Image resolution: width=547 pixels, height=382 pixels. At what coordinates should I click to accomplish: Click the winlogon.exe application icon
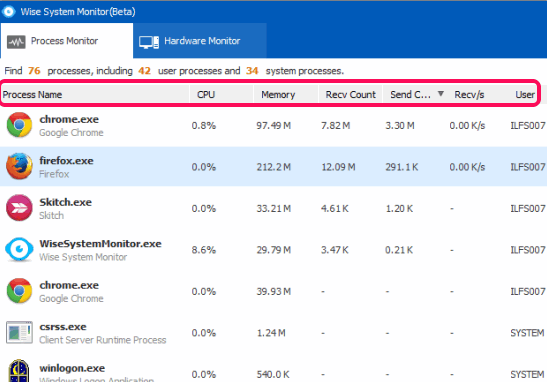click(19, 371)
